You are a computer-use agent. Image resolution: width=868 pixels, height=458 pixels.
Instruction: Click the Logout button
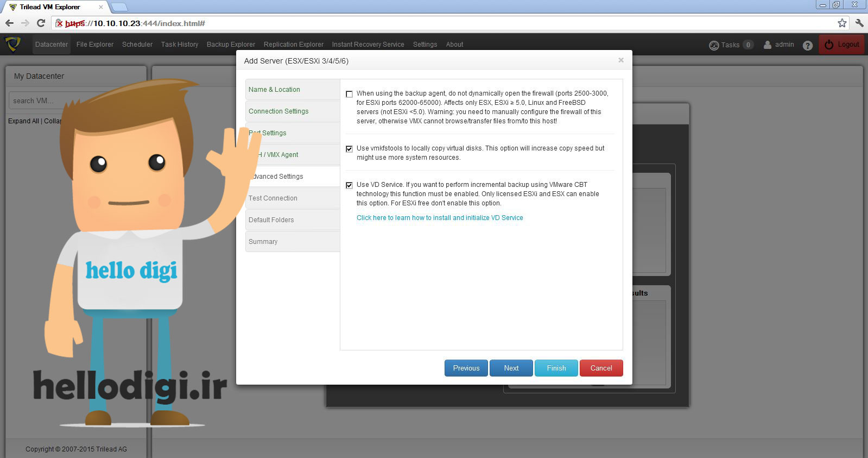841,45
